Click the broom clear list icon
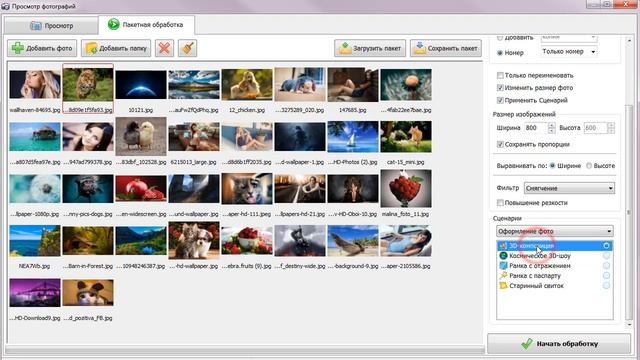This screenshot has width=640, height=360. pyautogui.click(x=188, y=48)
